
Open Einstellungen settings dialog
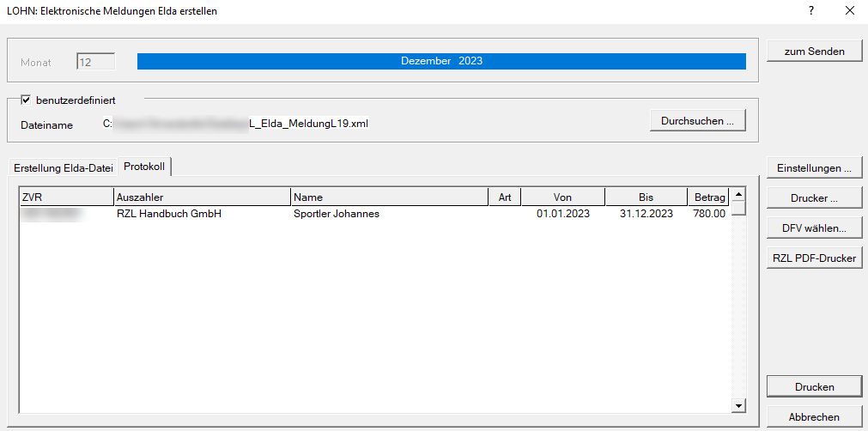click(x=814, y=168)
